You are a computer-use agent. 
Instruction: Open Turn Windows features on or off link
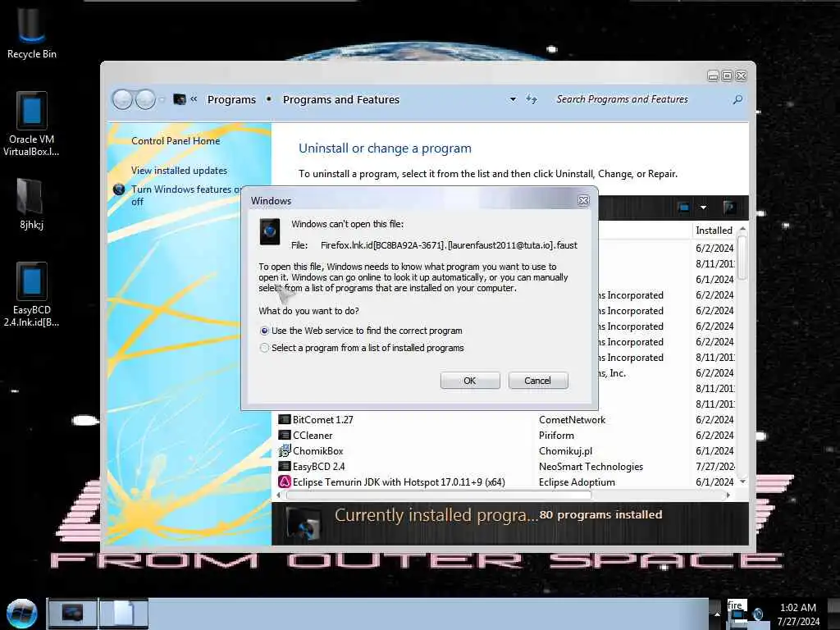pyautogui.click(x=185, y=195)
